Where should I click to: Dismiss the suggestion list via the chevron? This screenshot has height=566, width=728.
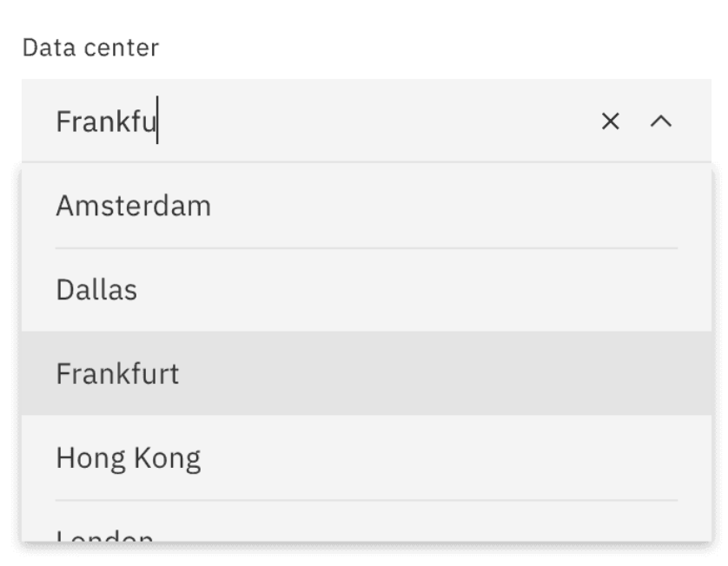coord(660,122)
